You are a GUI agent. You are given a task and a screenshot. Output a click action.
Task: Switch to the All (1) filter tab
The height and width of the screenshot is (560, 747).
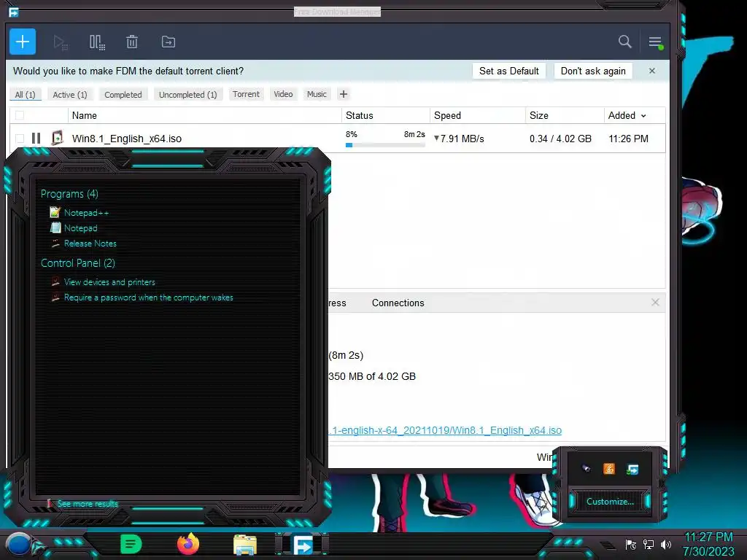click(26, 94)
